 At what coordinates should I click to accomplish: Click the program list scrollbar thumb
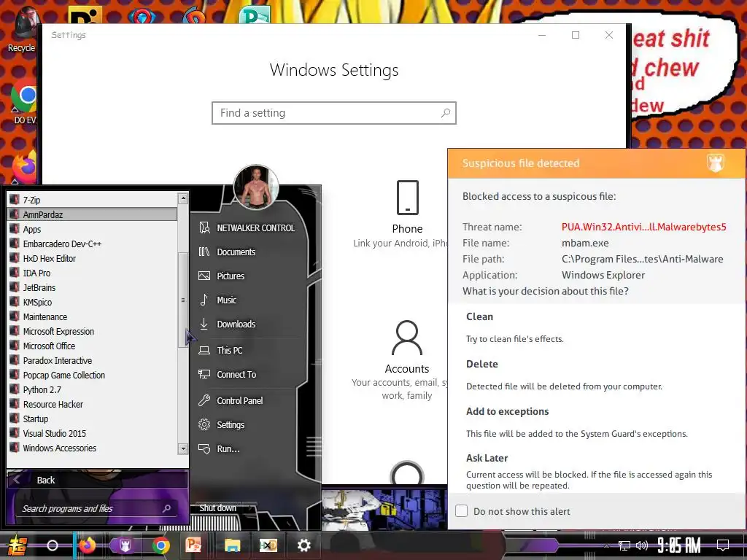183,300
